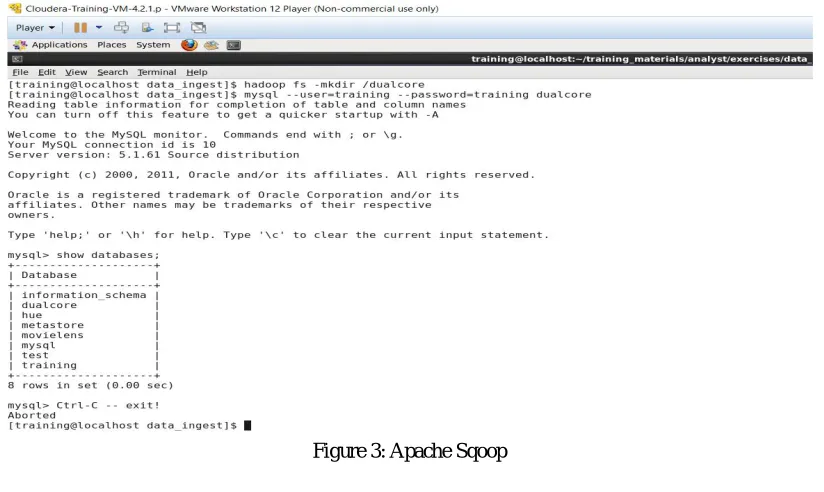
Task: Open the terminal Search menu
Action: tap(112, 73)
